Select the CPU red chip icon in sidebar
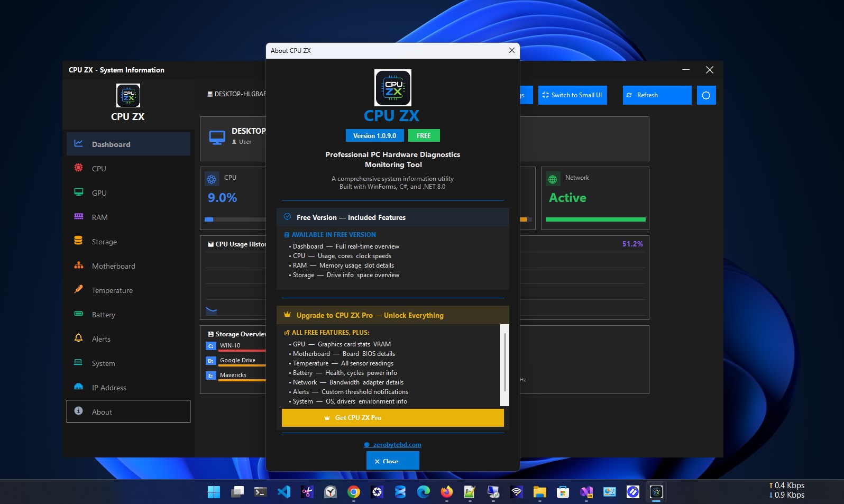 tap(78, 168)
